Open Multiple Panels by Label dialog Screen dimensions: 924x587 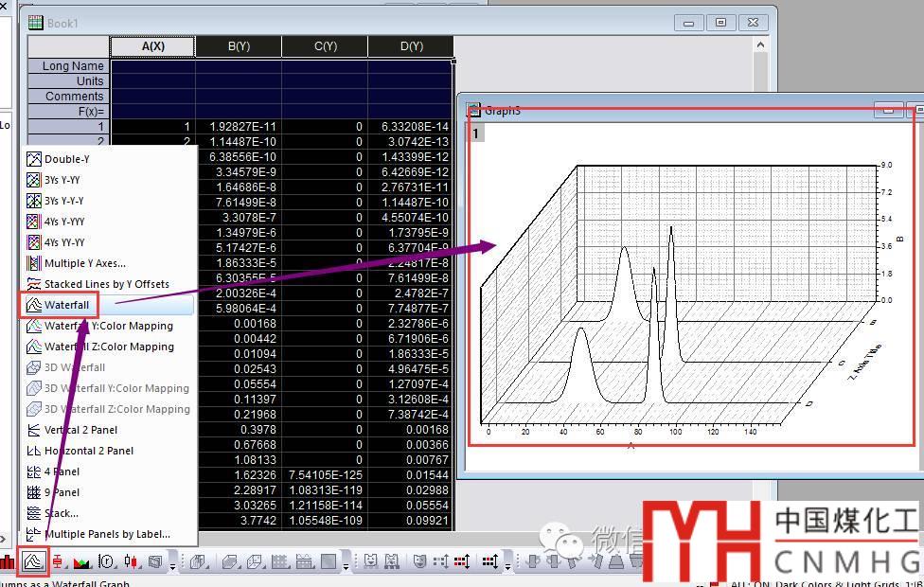107,534
